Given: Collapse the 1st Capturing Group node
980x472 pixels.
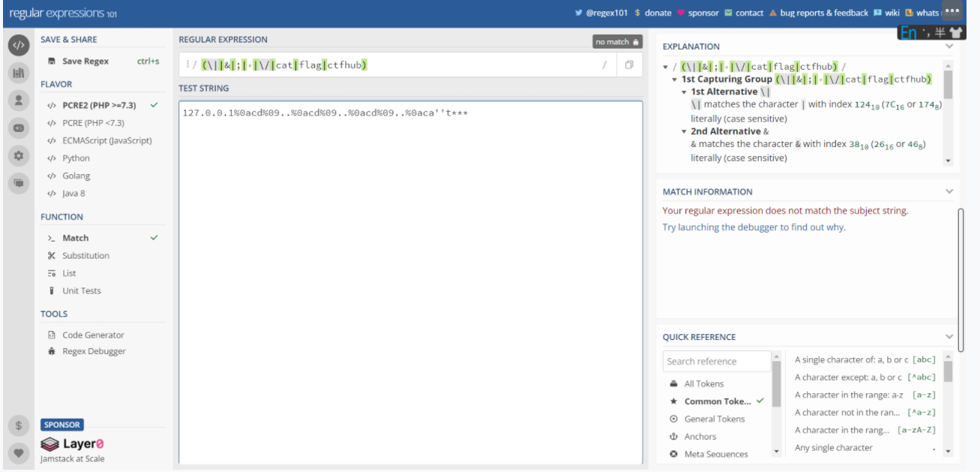Looking at the screenshot, I should coord(675,79).
